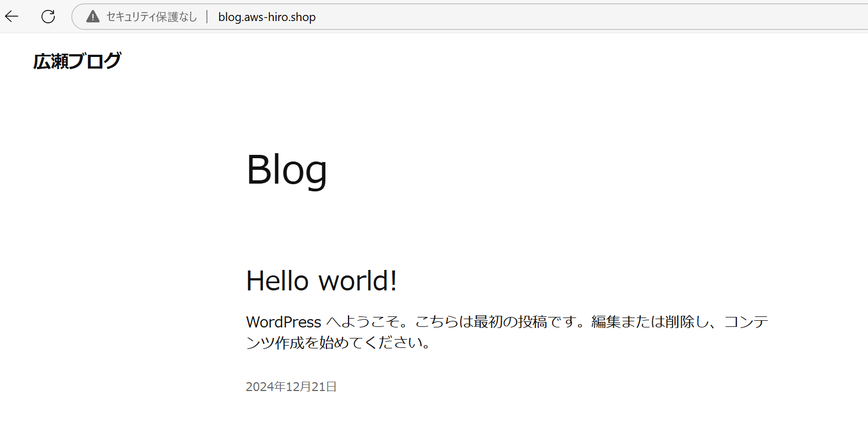The width and height of the screenshot is (868, 427).
Task: Reload the page with the refresh icon
Action: tap(48, 17)
